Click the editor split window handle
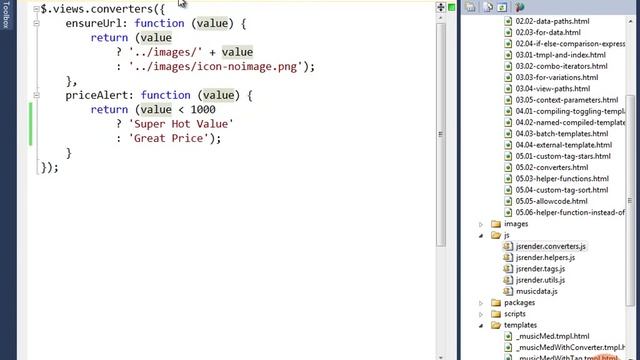Image resolution: width=640 pixels, height=360 pixels. pyautogui.click(x=441, y=7)
